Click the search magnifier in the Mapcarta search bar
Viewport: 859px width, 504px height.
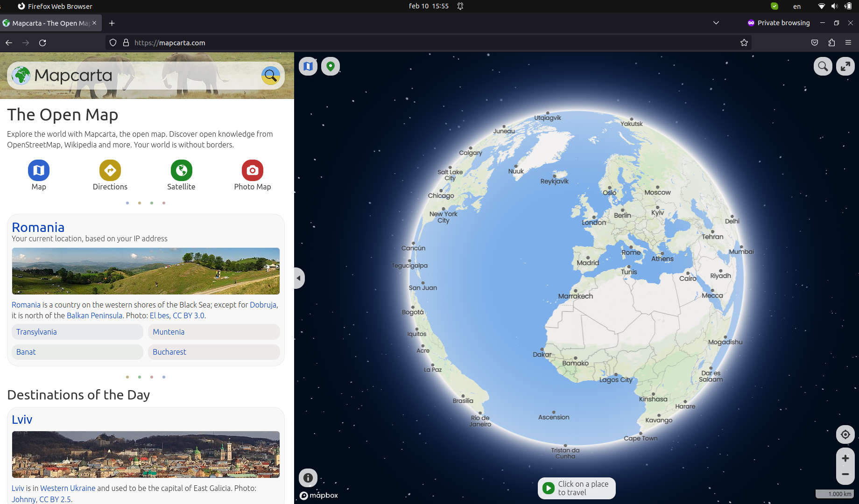271,75
